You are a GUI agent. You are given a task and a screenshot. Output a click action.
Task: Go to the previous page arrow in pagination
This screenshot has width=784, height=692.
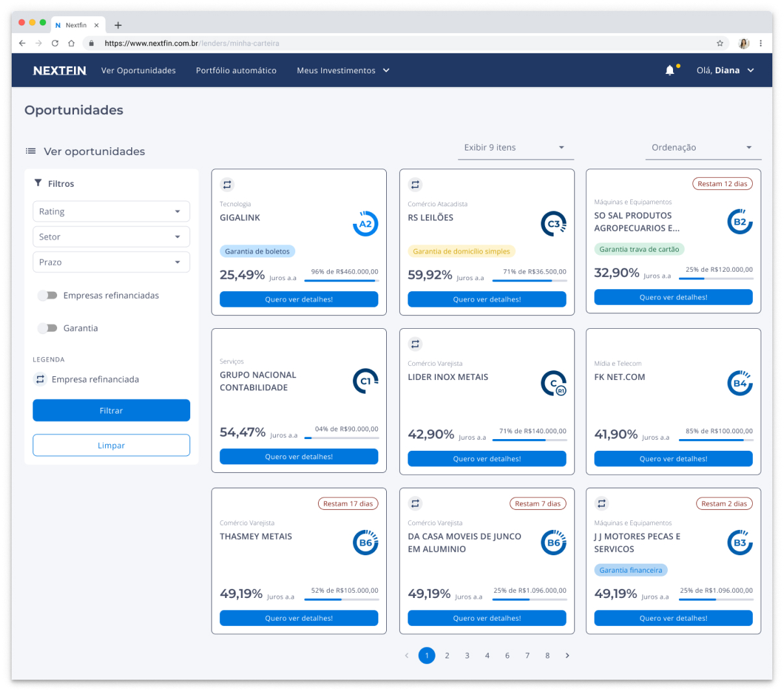tap(407, 656)
